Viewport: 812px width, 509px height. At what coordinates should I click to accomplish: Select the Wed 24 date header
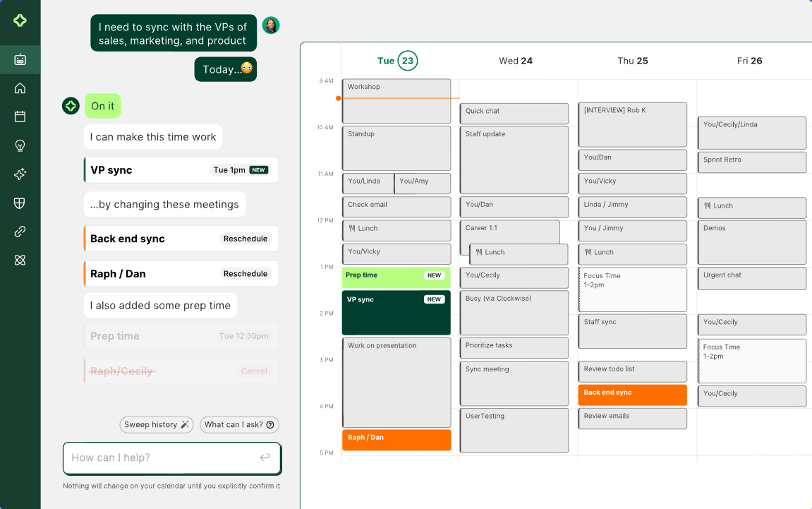pos(516,61)
